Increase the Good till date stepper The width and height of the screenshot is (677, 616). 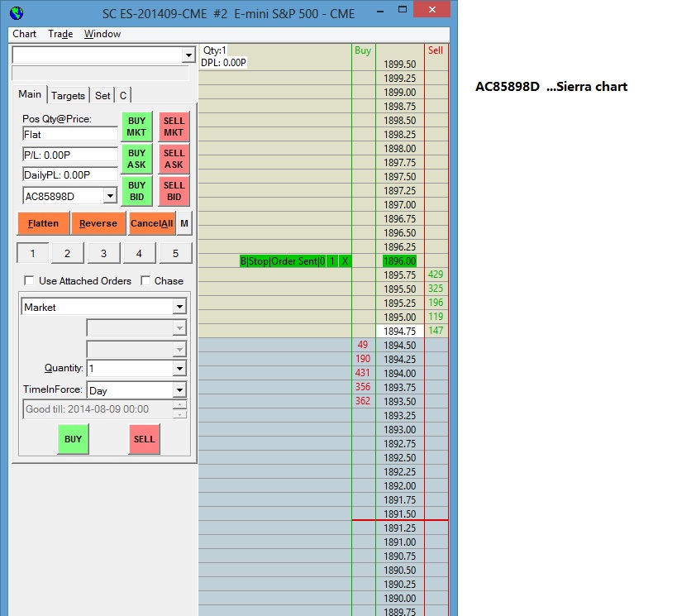click(179, 405)
